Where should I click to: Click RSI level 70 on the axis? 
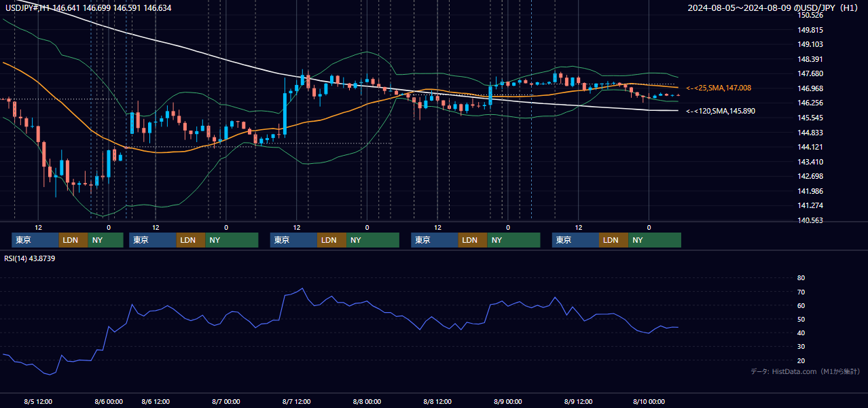tap(801, 292)
